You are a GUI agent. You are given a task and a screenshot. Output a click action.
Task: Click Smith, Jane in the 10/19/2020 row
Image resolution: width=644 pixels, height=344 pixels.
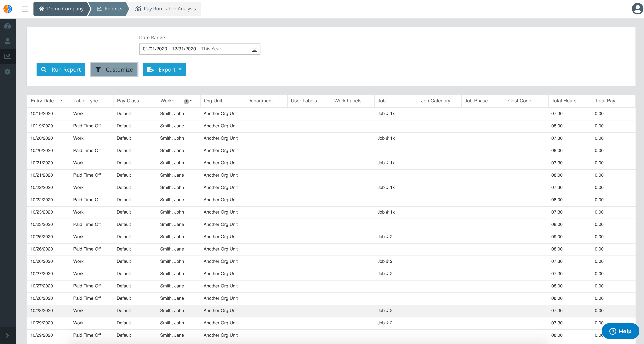pyautogui.click(x=172, y=126)
